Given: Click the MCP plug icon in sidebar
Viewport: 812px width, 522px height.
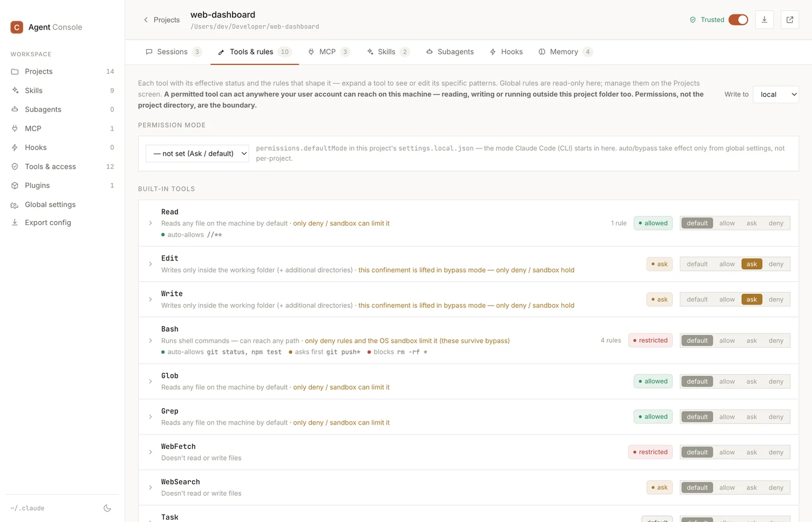Looking at the screenshot, I should [15, 129].
